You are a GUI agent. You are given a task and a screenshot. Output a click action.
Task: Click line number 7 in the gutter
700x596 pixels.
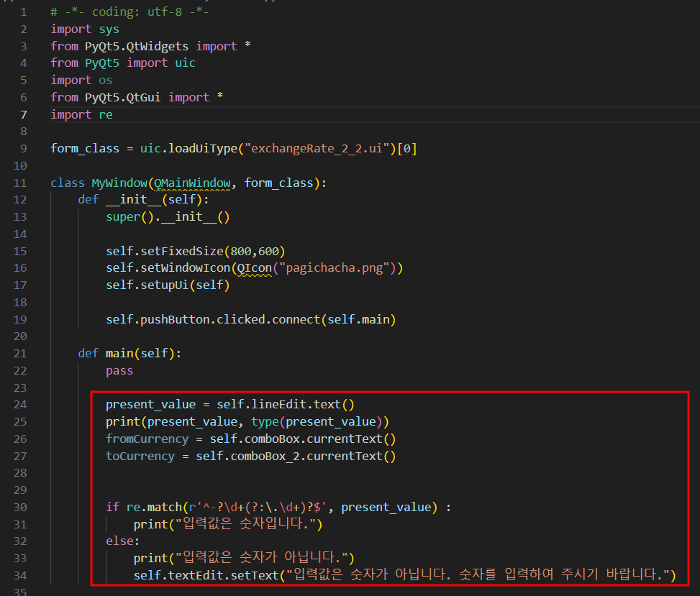coord(23,114)
